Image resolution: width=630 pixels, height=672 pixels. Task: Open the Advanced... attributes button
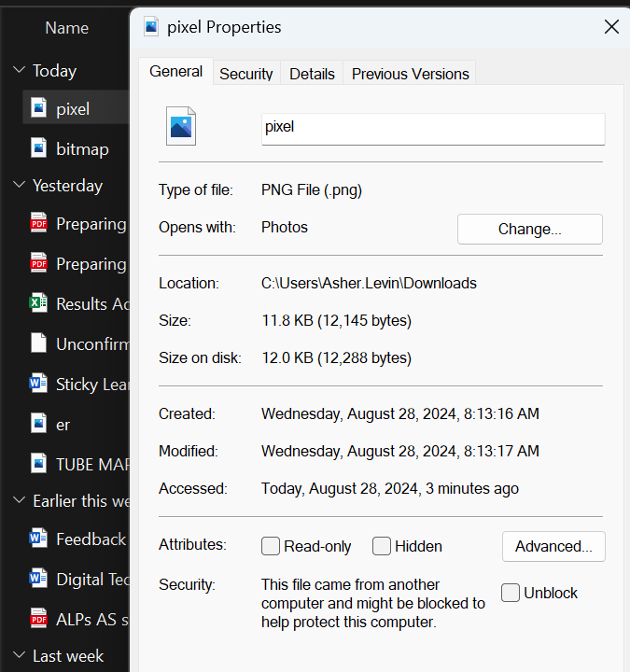point(553,546)
